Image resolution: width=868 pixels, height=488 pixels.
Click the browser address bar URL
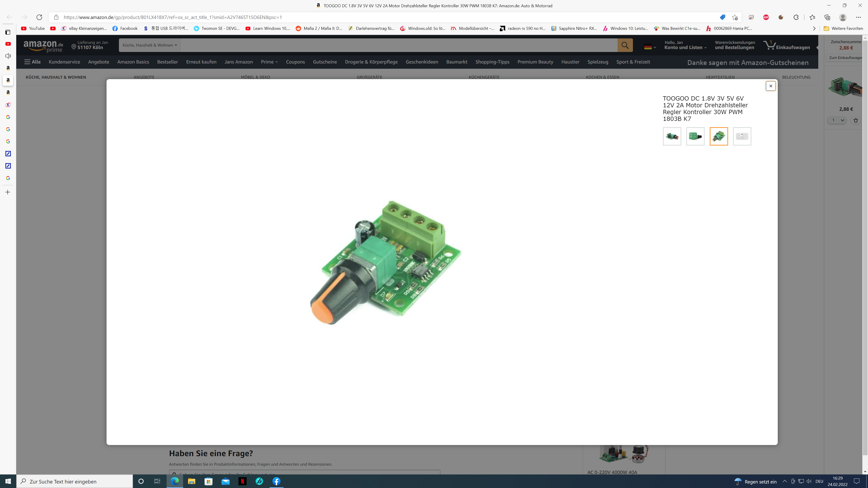pyautogui.click(x=172, y=17)
